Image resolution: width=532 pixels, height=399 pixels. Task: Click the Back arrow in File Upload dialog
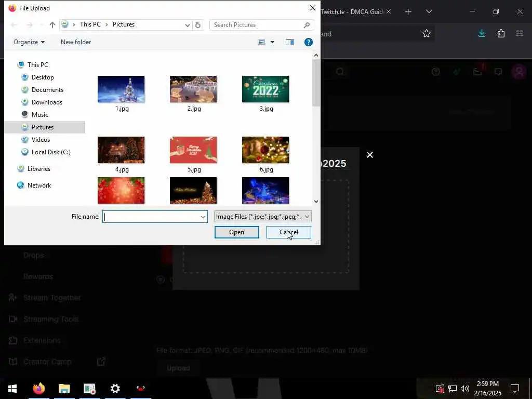pos(14,25)
